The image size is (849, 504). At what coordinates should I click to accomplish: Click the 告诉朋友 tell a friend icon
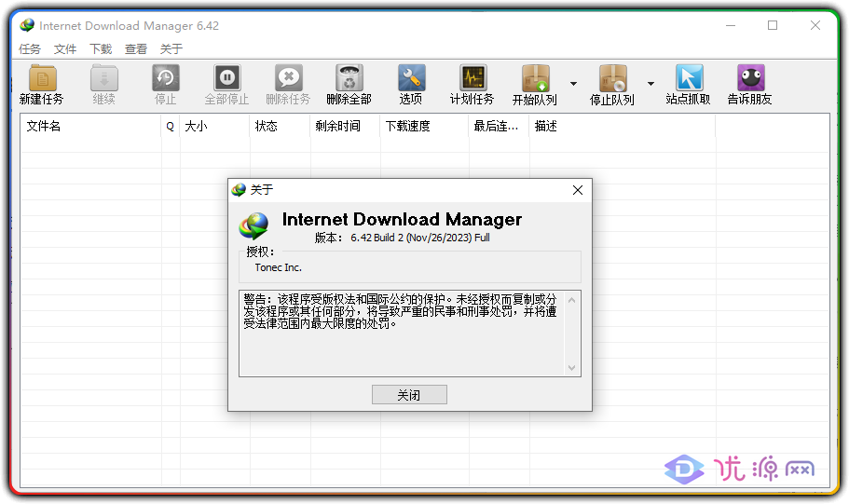(750, 78)
